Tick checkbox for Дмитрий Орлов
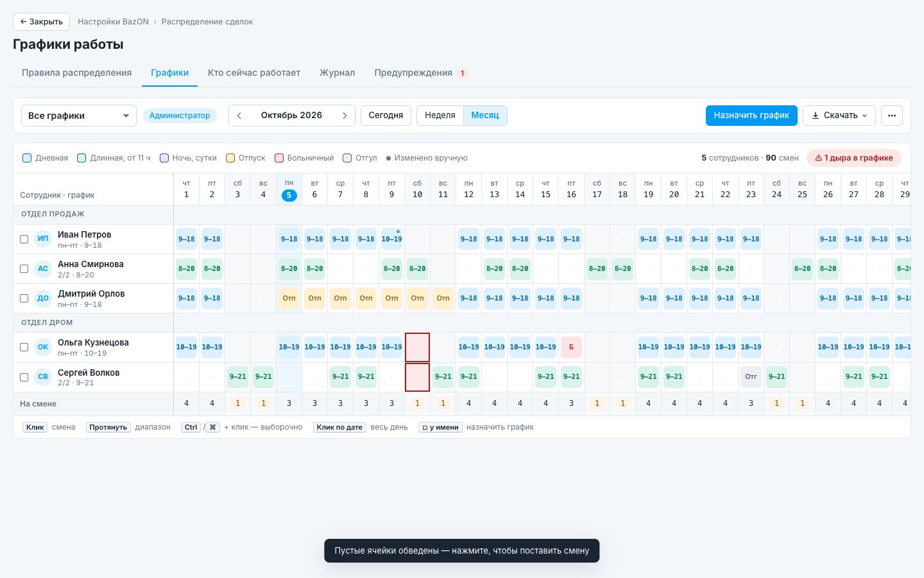The width and height of the screenshot is (924, 578). coord(24,298)
